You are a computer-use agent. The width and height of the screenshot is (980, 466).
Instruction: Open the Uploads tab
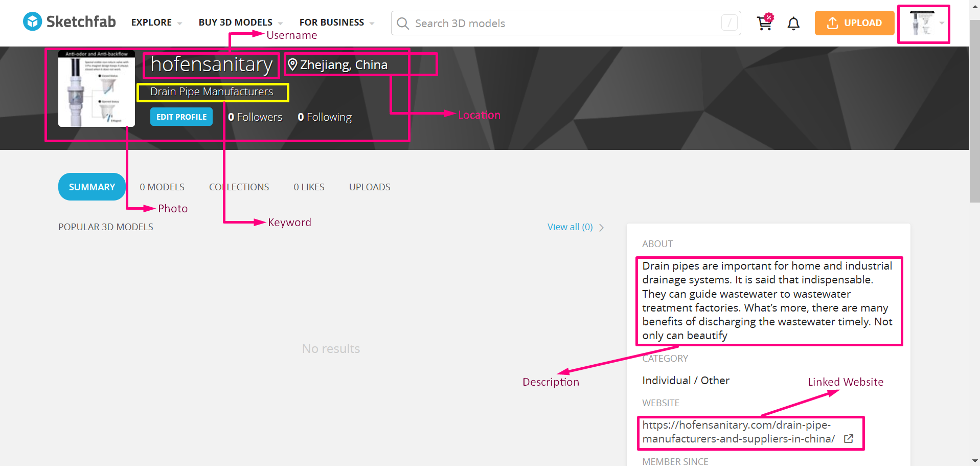pyautogui.click(x=370, y=187)
